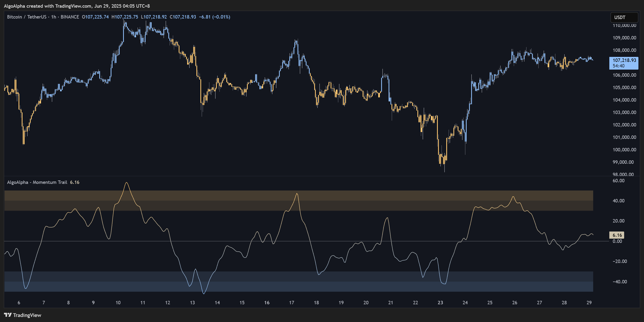Click the −40.00 indicator axis label

coord(620,282)
